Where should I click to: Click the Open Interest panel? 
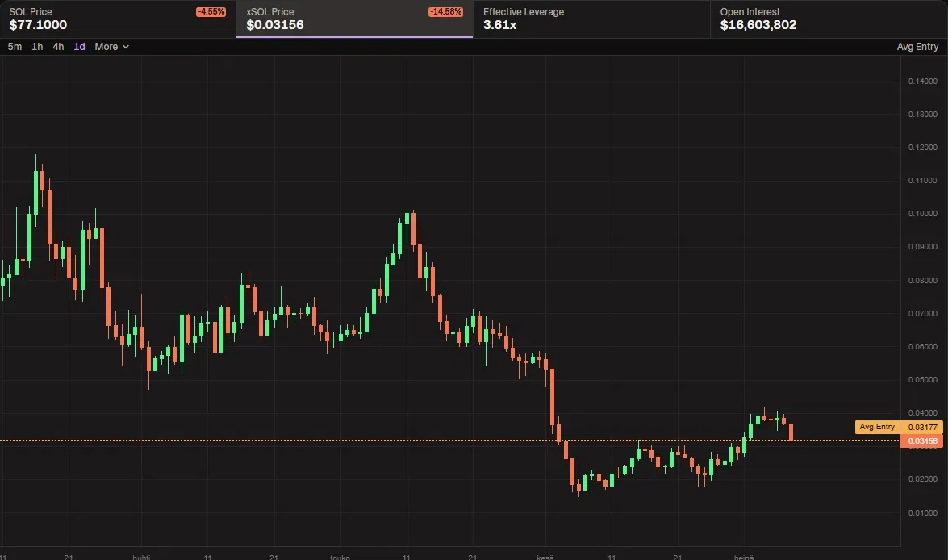tap(829, 19)
